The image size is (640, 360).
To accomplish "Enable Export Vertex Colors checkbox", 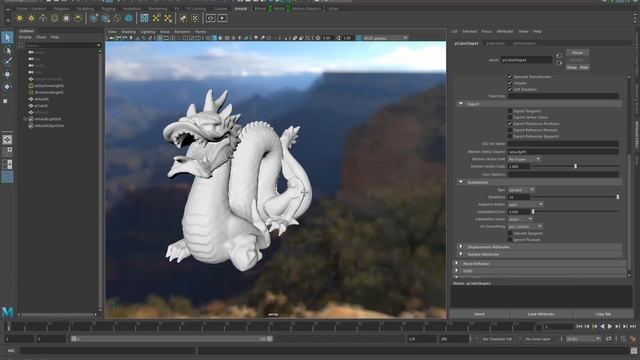I will click(510, 117).
